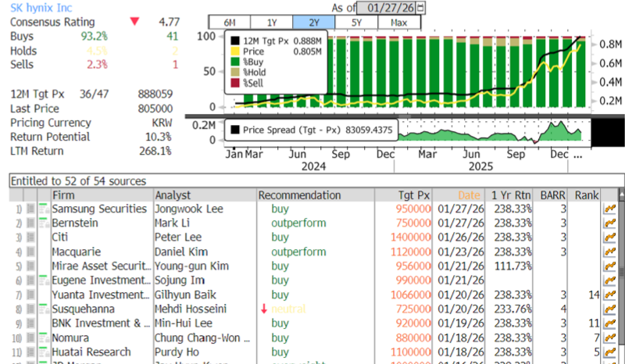Screen dimensions: 625x364
Task: Click the chart icon in Citi row
Action: (x=609, y=237)
